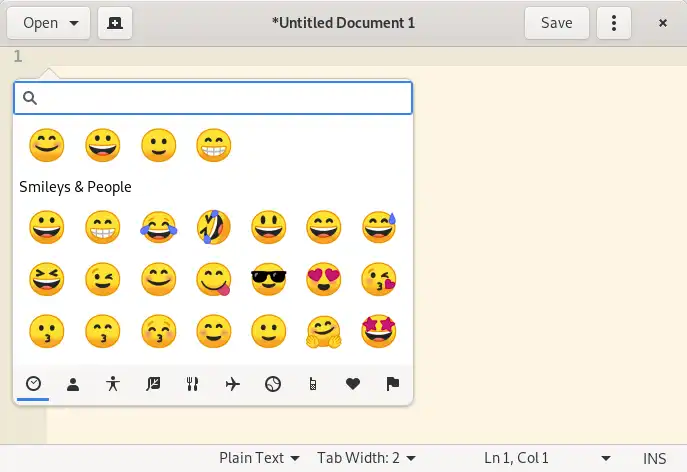Save the untitled document

(556, 23)
